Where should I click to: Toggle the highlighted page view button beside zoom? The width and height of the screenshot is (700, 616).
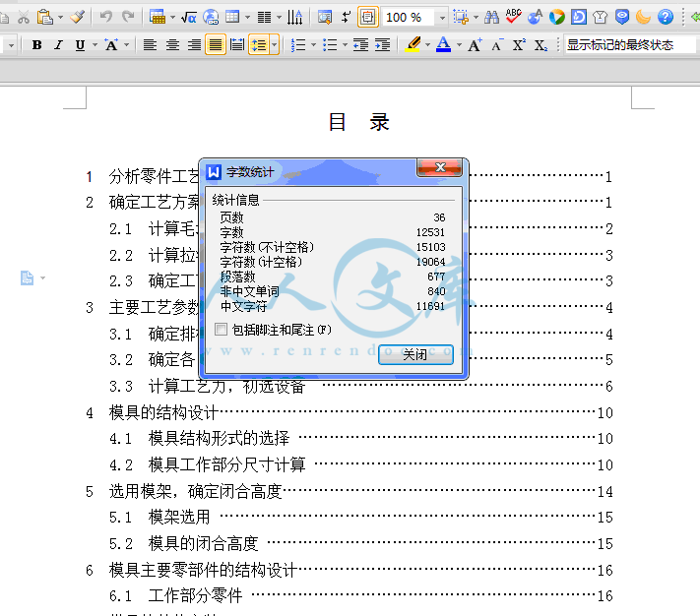click(368, 18)
